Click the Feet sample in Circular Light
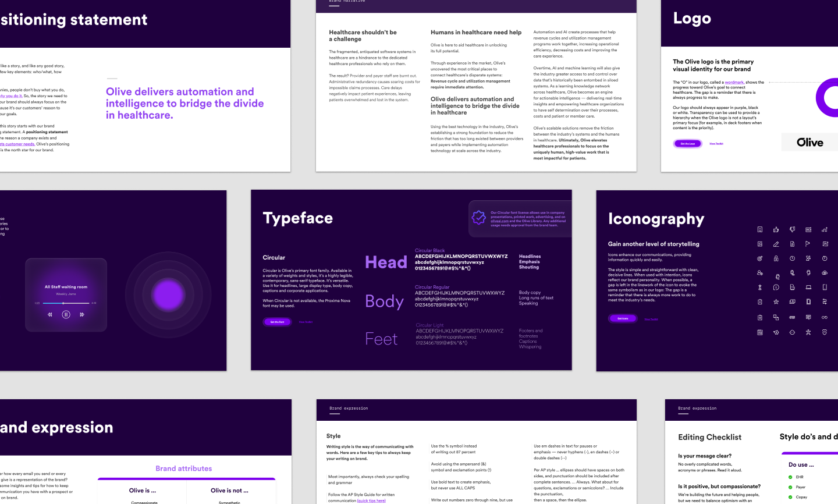The height and width of the screenshot is (504, 838). [x=381, y=339]
